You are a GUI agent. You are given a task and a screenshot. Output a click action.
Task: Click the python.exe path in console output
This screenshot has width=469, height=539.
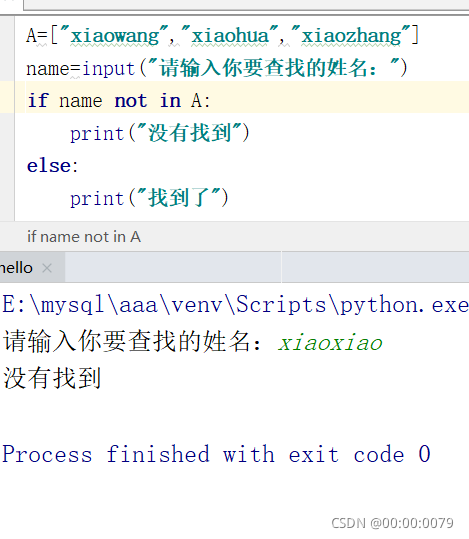tap(235, 305)
